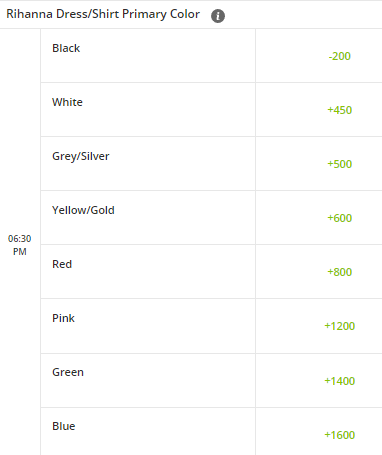
Task: Click the Grey/Silver outcome label
Action: coord(81,156)
